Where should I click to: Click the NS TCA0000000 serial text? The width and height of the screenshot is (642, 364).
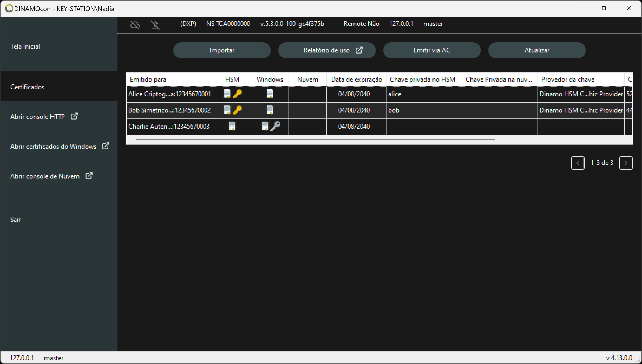[228, 24]
